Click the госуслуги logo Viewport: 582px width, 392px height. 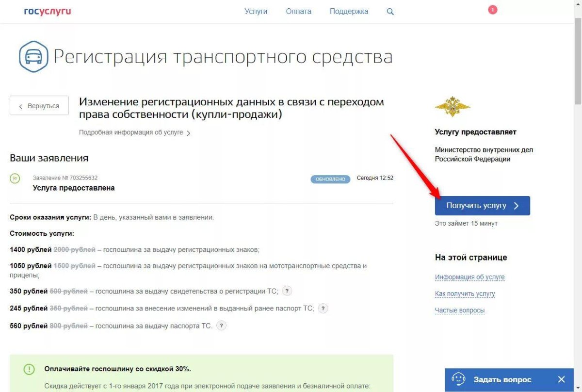[47, 11]
